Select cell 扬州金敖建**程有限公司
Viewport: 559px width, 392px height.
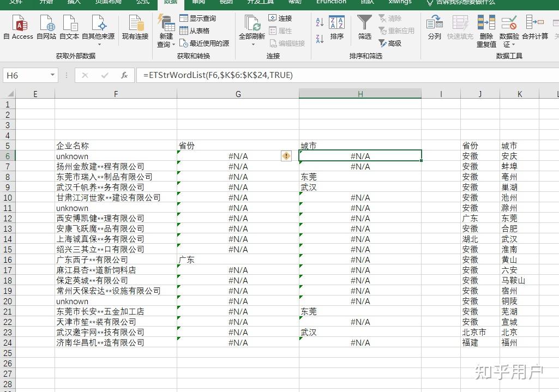coord(116,166)
